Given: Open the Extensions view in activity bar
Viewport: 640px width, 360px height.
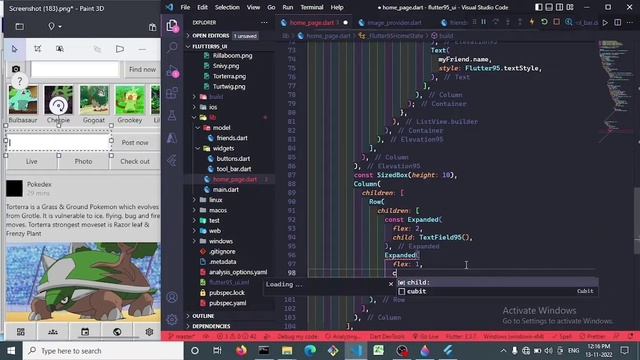Looking at the screenshot, I should (172, 93).
